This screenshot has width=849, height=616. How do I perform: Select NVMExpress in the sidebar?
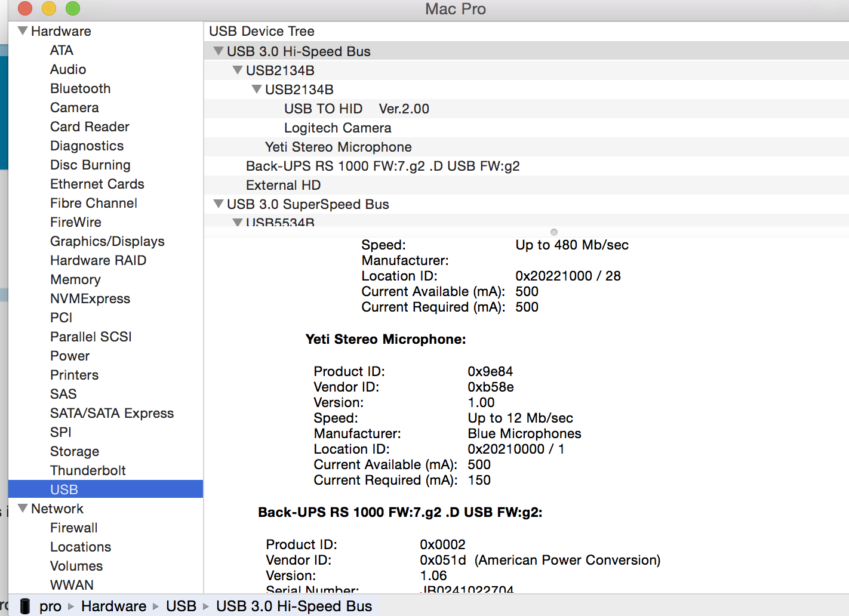pyautogui.click(x=90, y=298)
